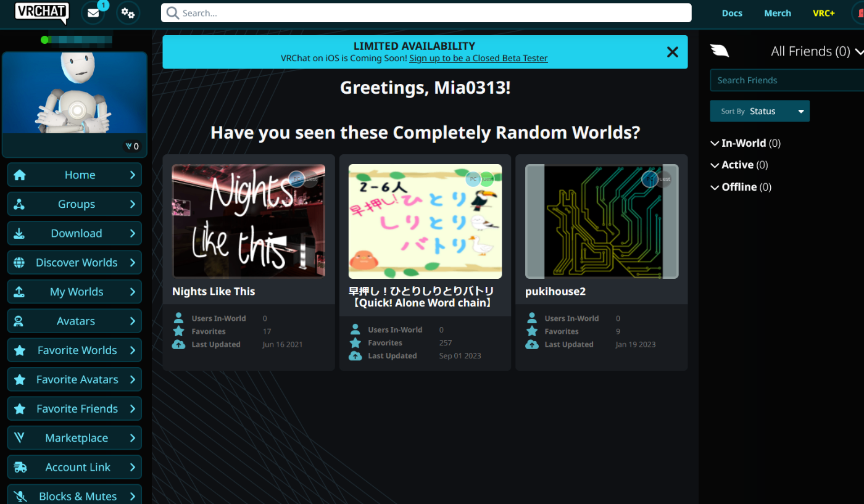Click the My Worlds upload icon
Image resolution: width=864 pixels, height=504 pixels.
pyautogui.click(x=20, y=292)
